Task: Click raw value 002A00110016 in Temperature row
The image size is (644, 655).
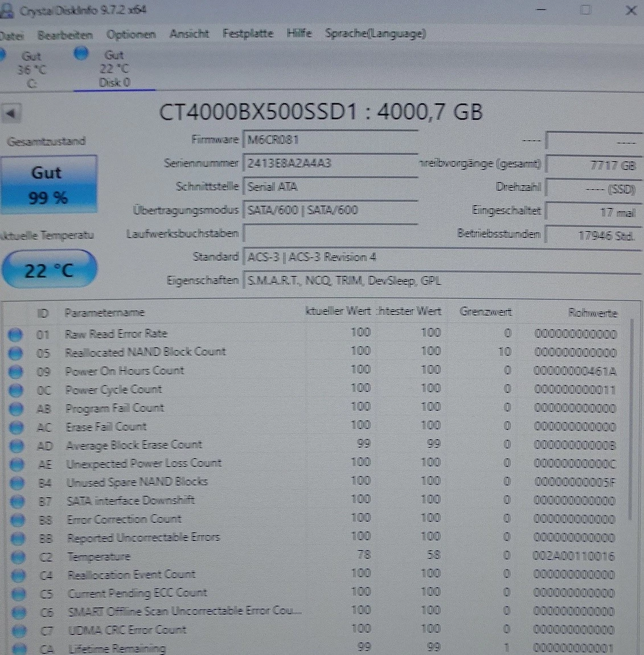Action: coord(573,556)
